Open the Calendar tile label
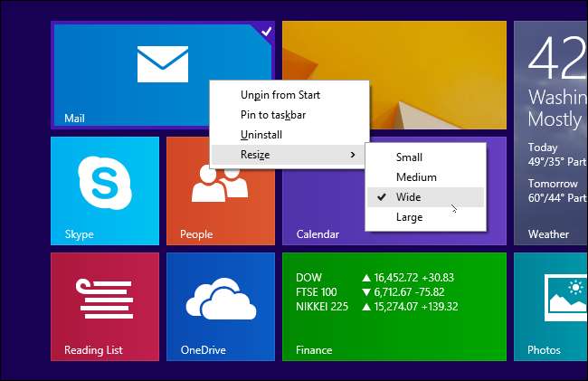588x381 pixels. [x=318, y=234]
